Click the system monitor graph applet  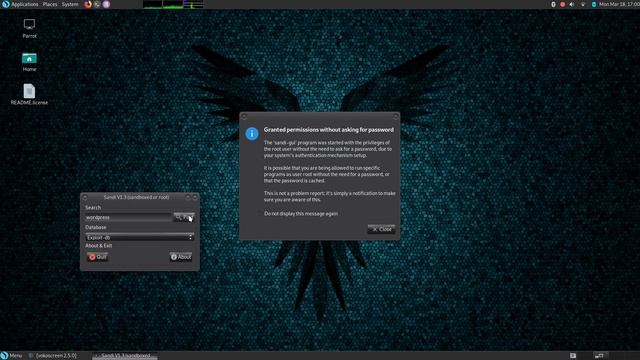(x=173, y=4)
